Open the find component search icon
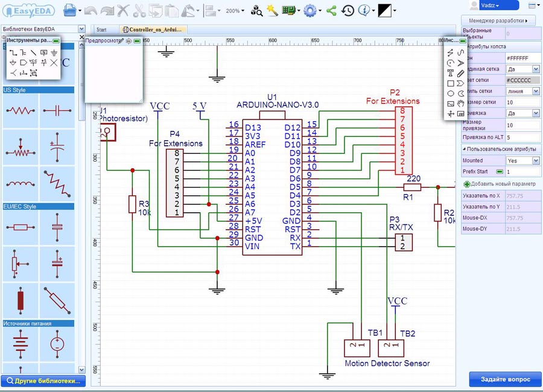 [x=256, y=11]
